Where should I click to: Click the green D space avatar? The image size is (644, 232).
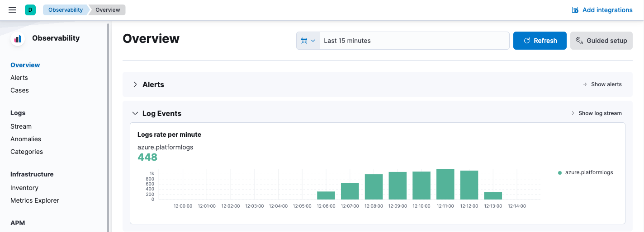pos(30,10)
